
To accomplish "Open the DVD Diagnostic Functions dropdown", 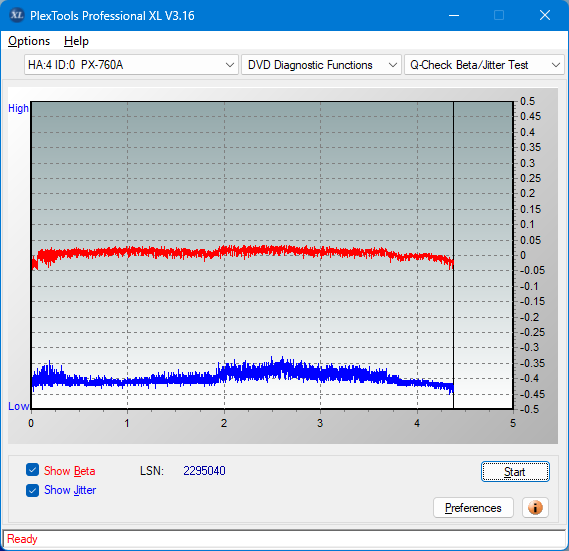I will (321, 65).
